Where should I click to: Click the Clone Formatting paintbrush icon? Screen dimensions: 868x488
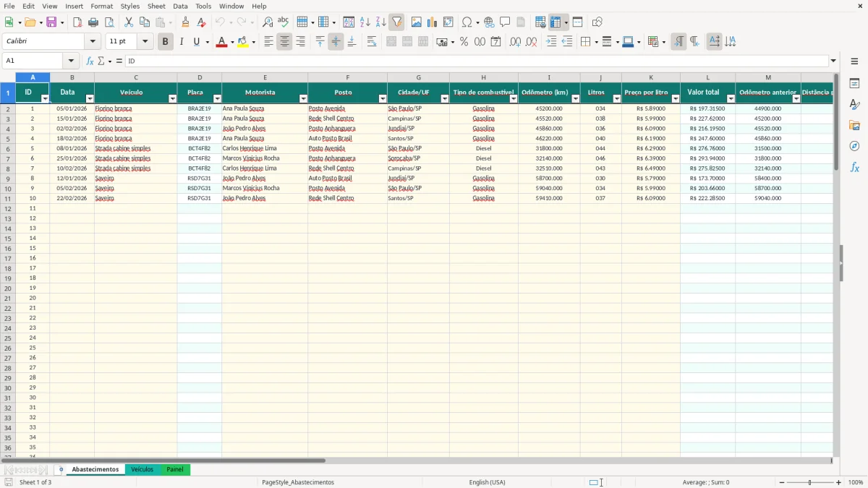click(186, 22)
